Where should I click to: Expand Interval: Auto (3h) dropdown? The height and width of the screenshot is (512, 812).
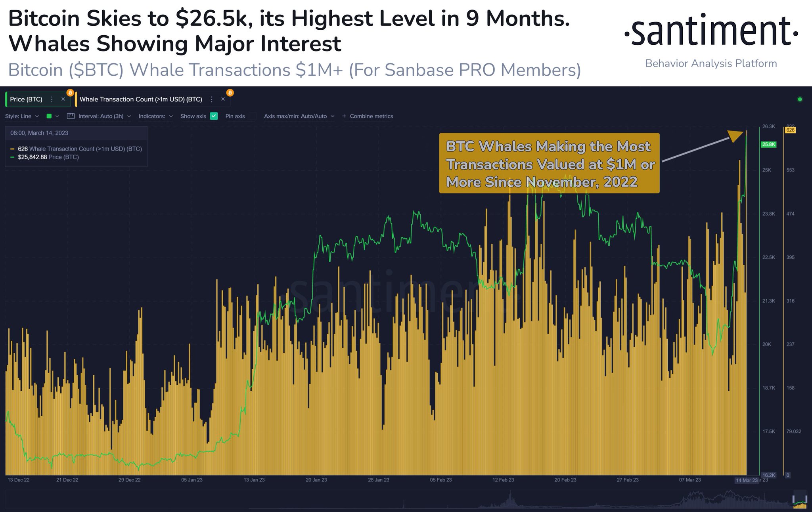pyautogui.click(x=104, y=116)
